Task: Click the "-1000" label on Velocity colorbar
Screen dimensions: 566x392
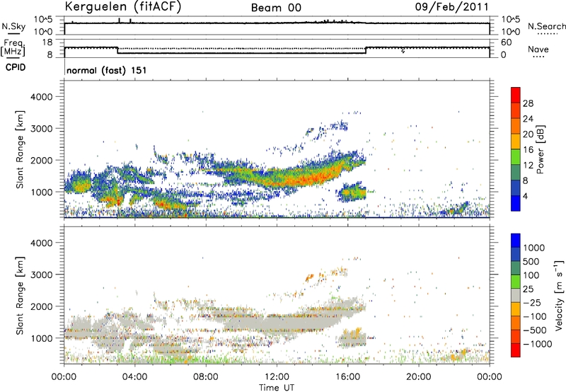Action: pos(538,344)
